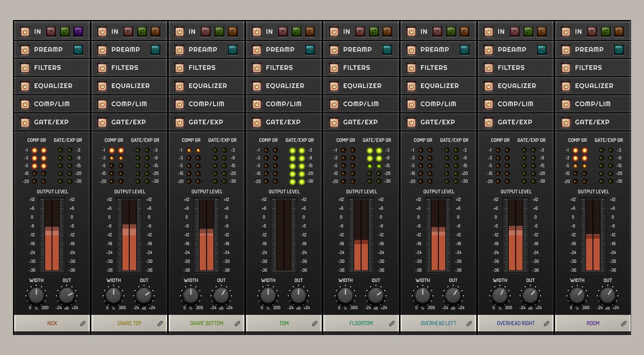The width and height of the screenshot is (644, 355).
Task: Click the SNARE TOP channel name label
Action: pos(129,323)
